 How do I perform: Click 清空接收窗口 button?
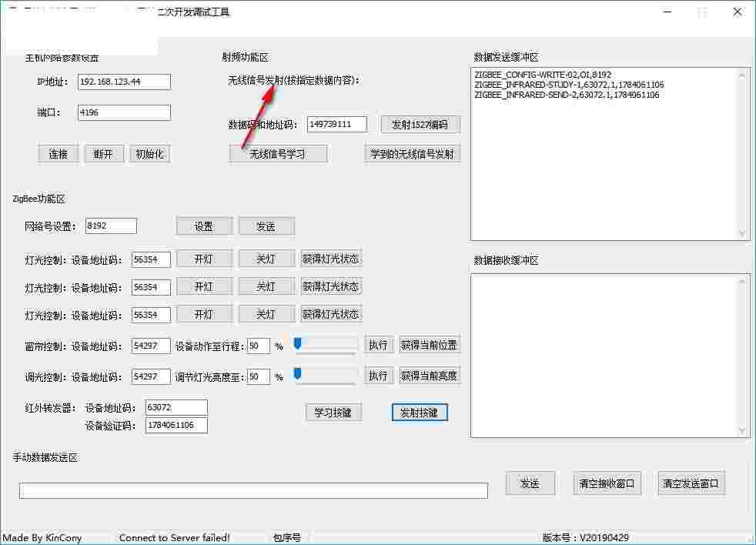click(607, 483)
